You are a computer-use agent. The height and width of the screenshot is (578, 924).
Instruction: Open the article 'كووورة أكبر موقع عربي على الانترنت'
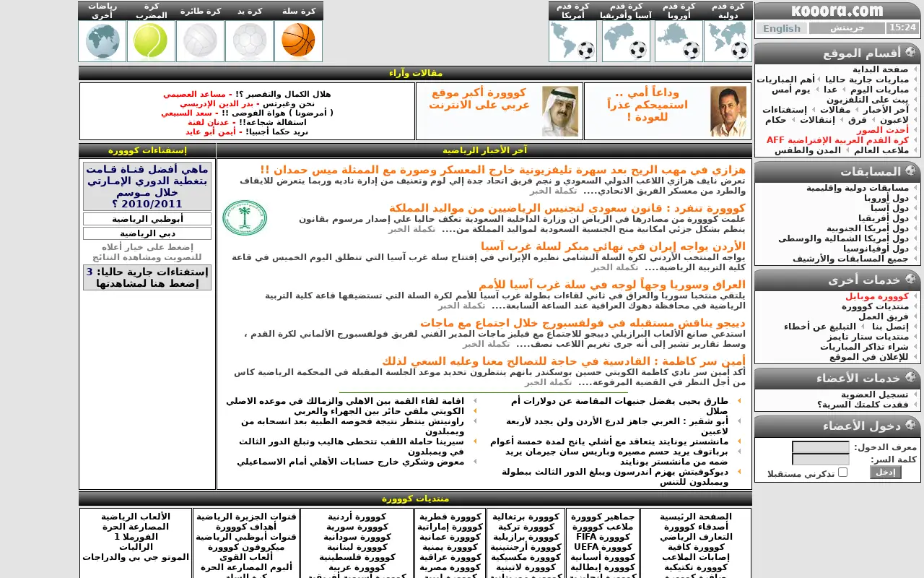(480, 98)
